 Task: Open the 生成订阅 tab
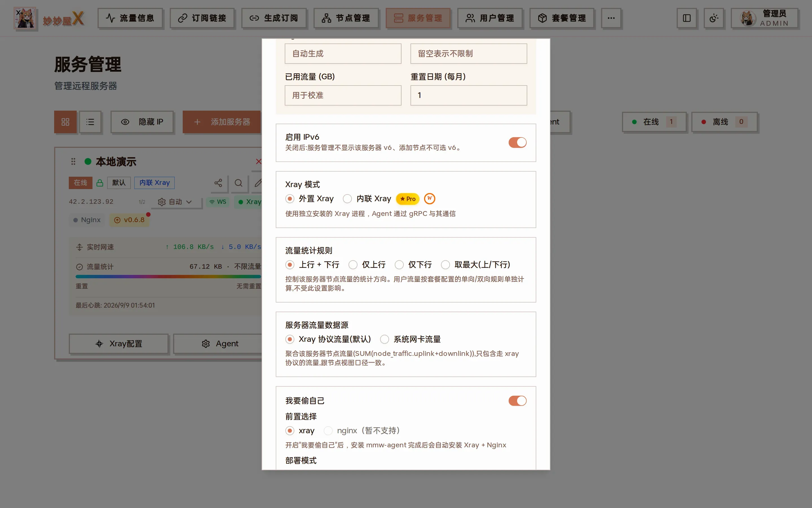[274, 18]
